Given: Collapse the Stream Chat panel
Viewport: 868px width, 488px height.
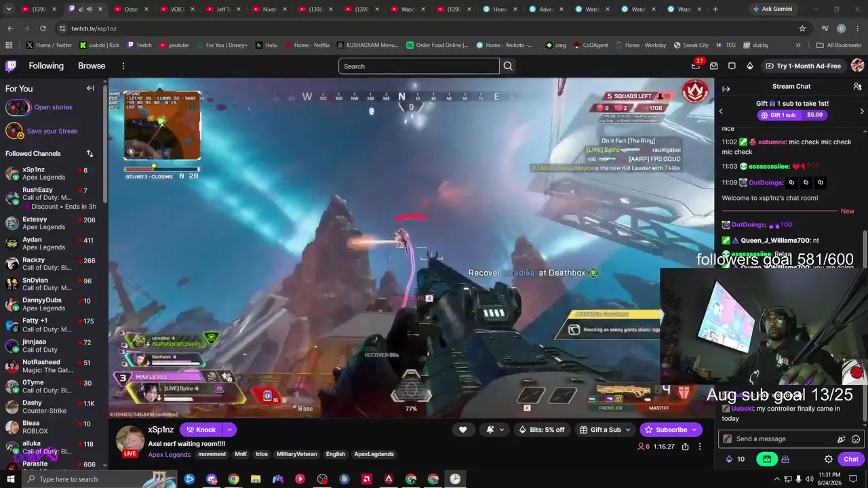Looking at the screenshot, I should point(726,89).
